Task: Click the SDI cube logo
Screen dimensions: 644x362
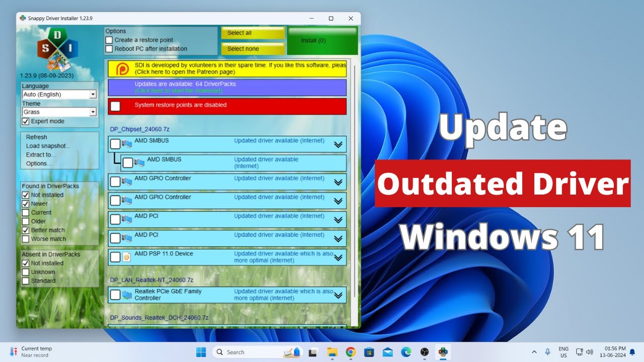Action: point(57,49)
